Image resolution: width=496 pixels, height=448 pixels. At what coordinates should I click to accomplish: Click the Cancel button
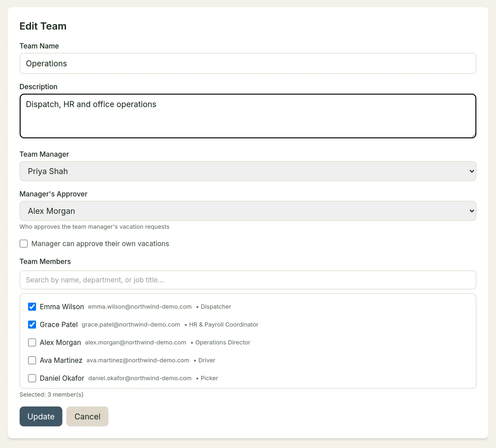(87, 416)
